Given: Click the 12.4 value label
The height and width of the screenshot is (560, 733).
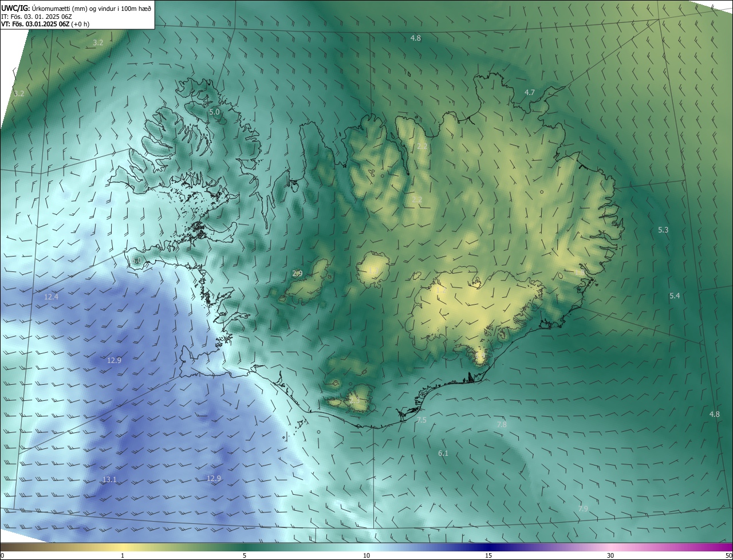Looking at the screenshot, I should 51,296.
